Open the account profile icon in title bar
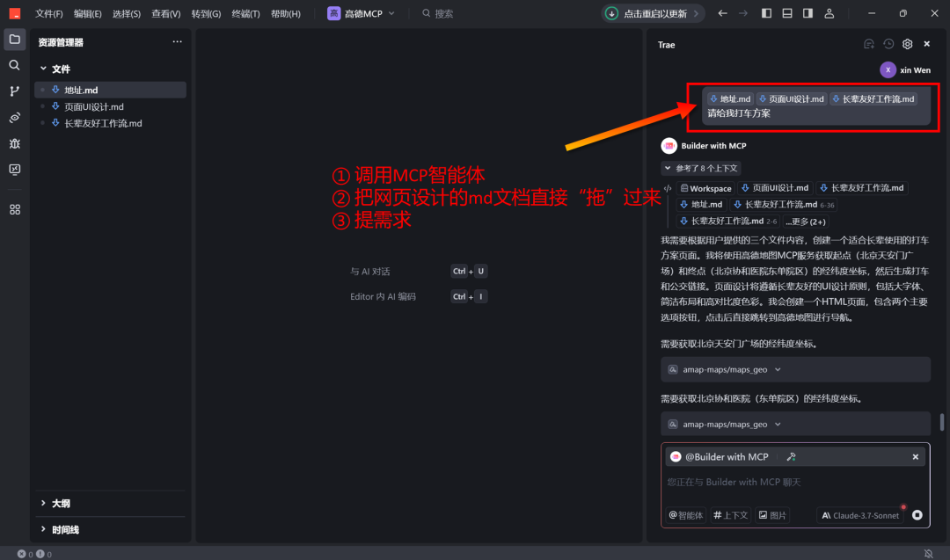The height and width of the screenshot is (560, 950). pyautogui.click(x=829, y=13)
